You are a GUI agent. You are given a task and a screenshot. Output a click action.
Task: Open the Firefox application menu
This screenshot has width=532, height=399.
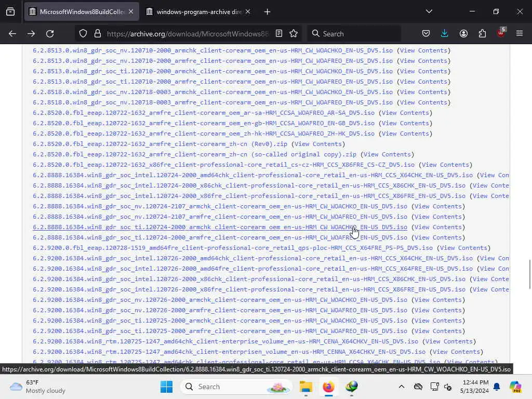click(520, 34)
